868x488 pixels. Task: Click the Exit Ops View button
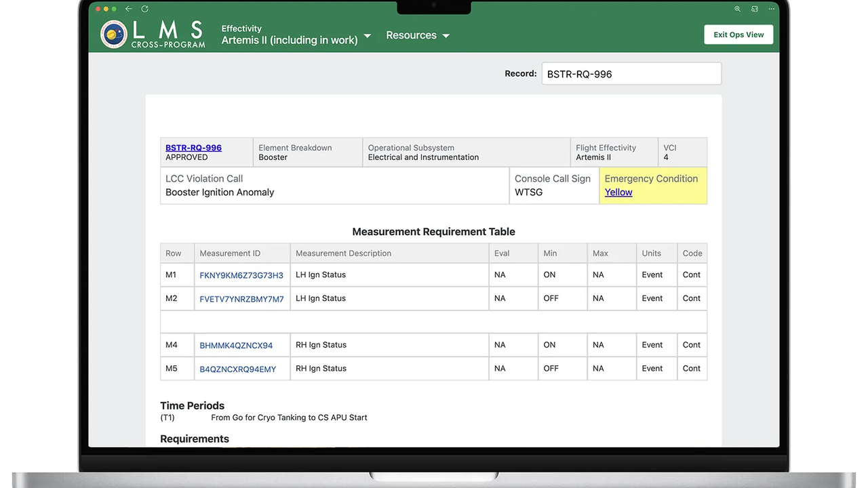tap(738, 35)
